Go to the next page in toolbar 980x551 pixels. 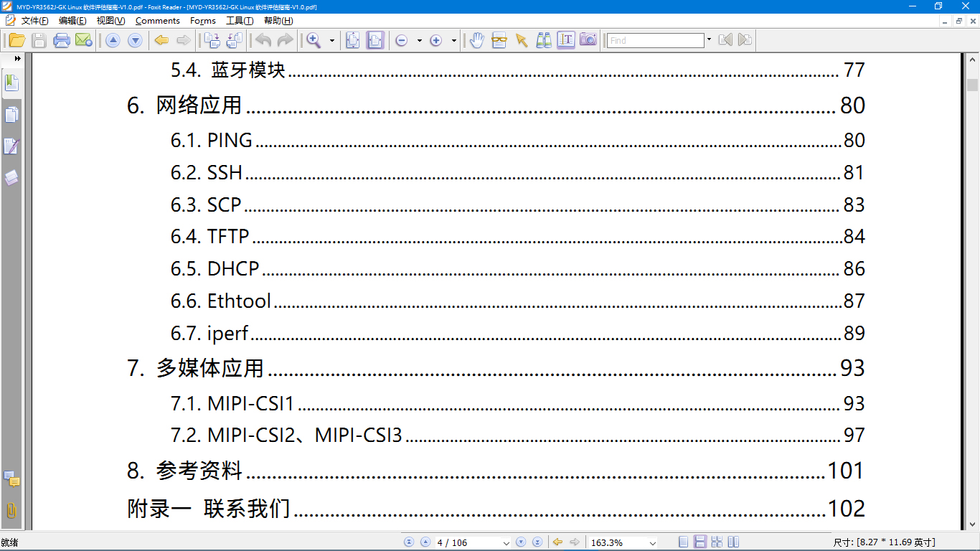pyautogui.click(x=135, y=40)
